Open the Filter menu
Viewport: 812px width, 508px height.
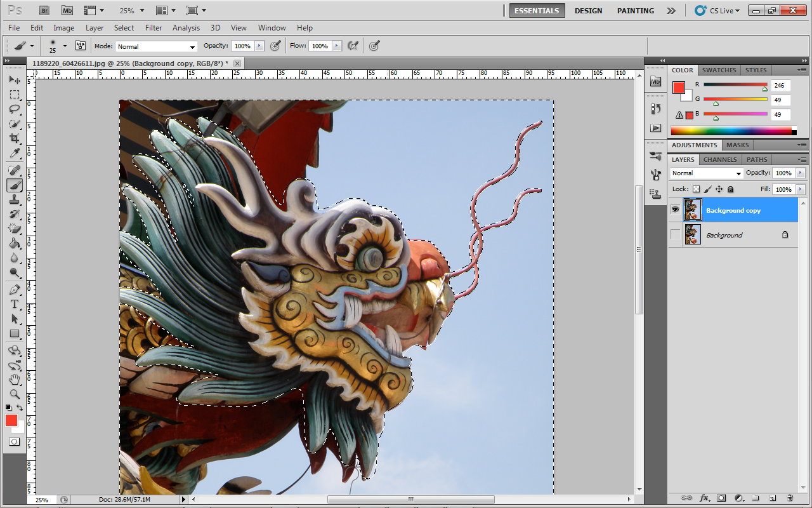(x=154, y=28)
